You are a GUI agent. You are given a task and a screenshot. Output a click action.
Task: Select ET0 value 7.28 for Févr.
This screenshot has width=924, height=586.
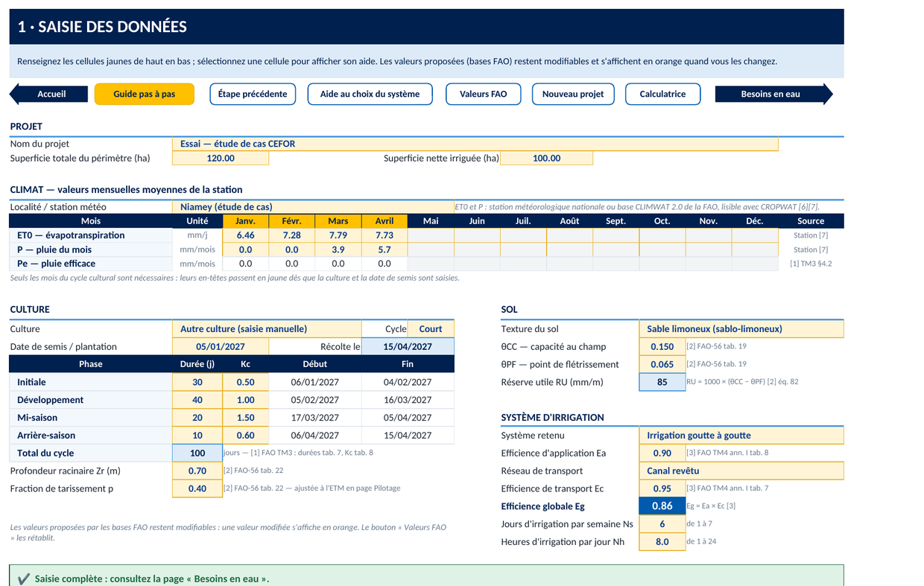(x=291, y=235)
